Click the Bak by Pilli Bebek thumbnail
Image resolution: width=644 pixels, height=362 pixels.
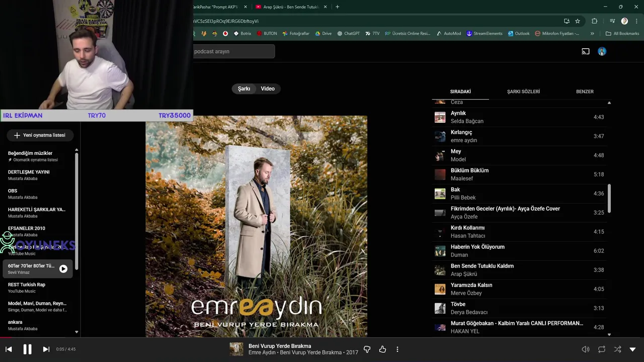(440, 194)
